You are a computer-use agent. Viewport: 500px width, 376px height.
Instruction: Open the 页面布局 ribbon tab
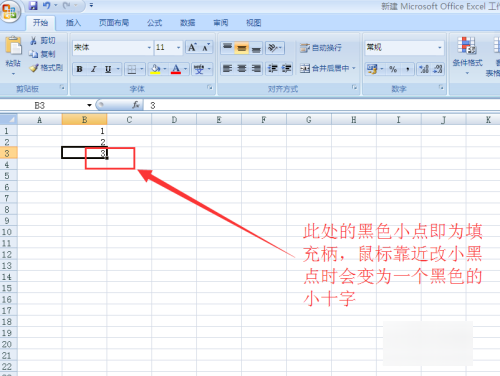coord(114,23)
